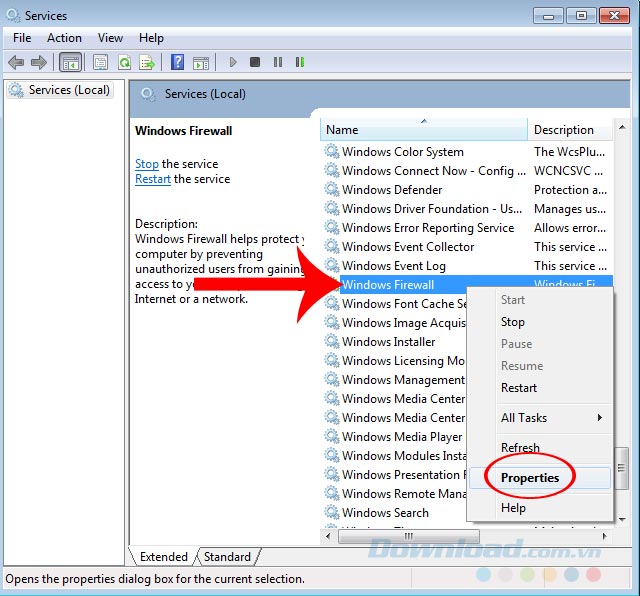640x596 pixels.
Task: Click the Show/Hide Action Pane icon
Action: pos(201,62)
